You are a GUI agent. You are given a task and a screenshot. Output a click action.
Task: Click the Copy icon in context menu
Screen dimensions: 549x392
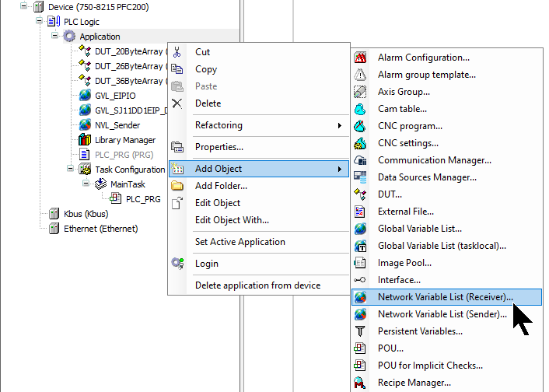(177, 69)
